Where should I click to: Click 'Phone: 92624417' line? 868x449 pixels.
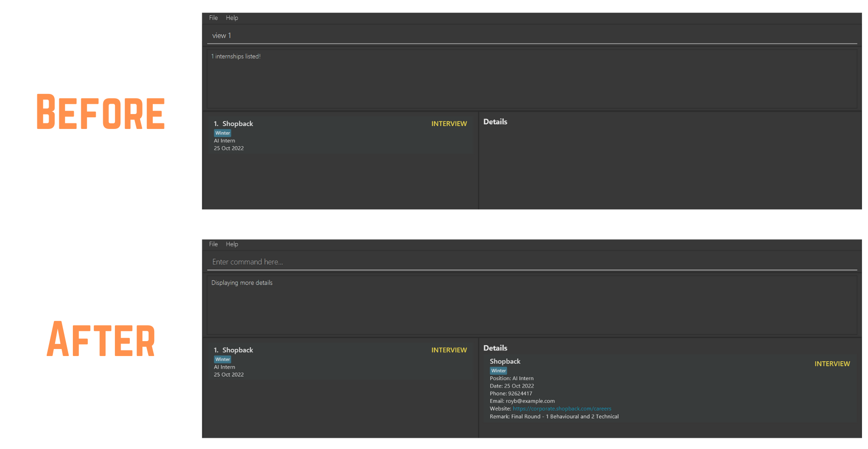(x=511, y=393)
